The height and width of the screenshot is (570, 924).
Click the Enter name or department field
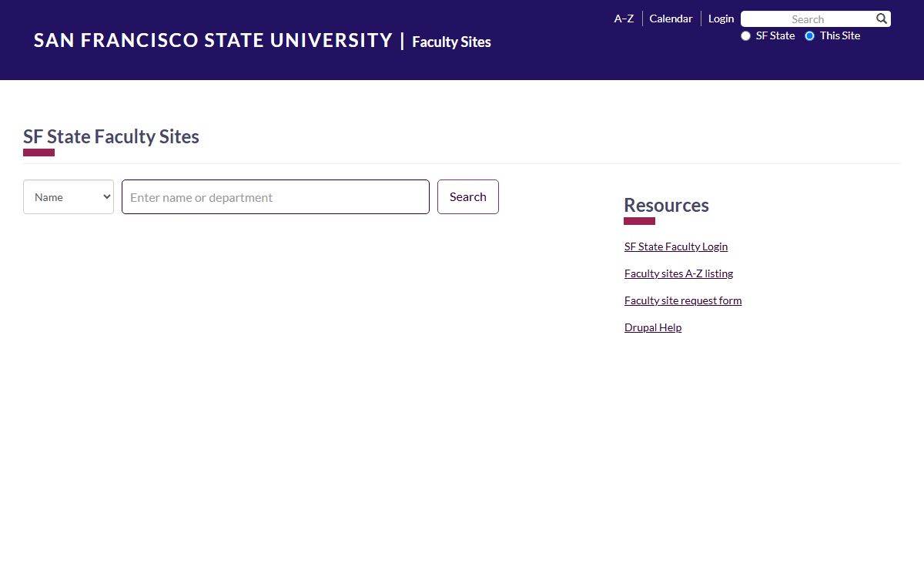point(276,197)
